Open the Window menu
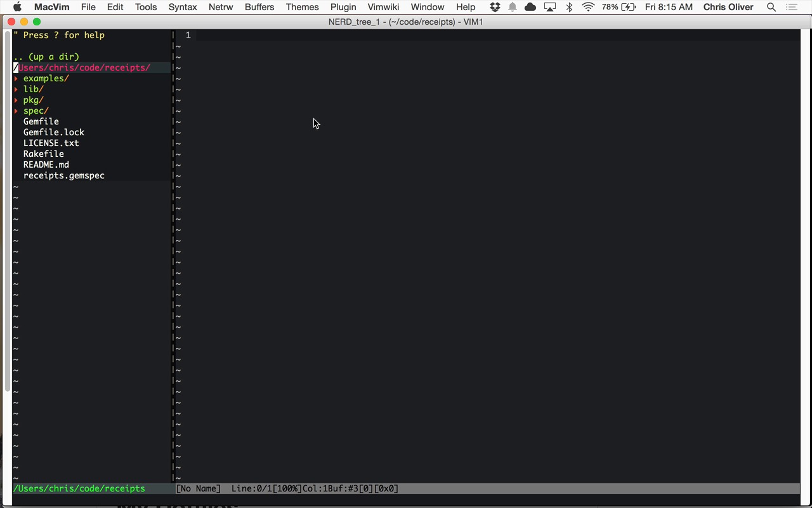812x508 pixels. pos(428,7)
